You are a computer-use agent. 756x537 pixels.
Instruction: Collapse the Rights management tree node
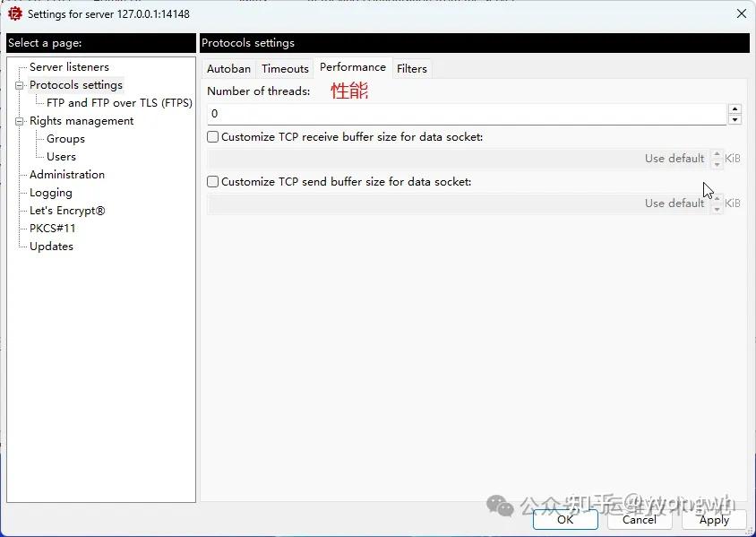tap(20, 120)
